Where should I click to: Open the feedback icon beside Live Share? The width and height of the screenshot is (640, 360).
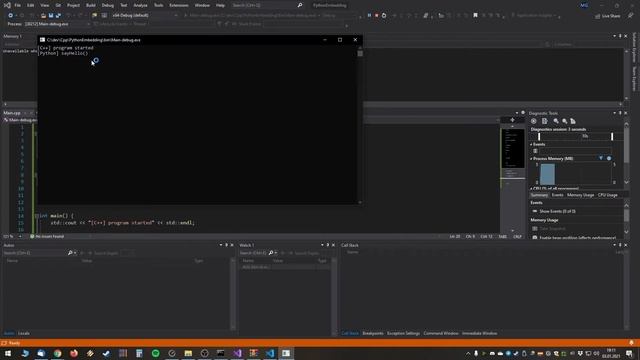pyautogui.click(x=631, y=16)
